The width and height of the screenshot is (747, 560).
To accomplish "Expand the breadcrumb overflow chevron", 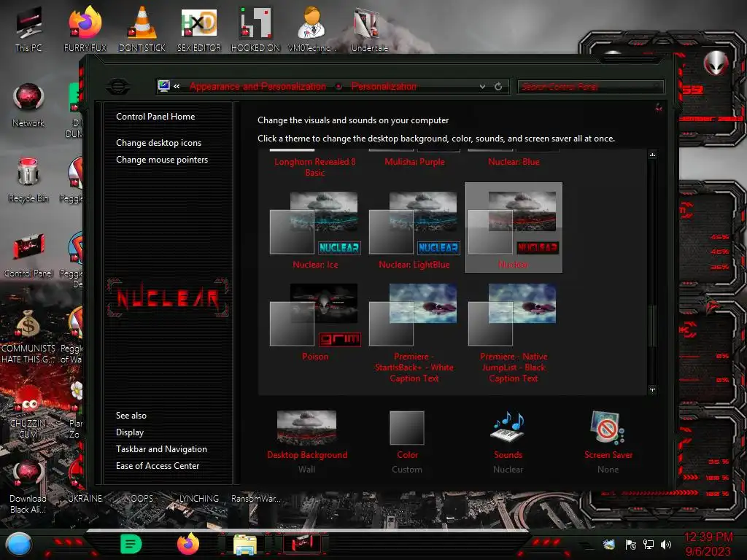I will (177, 86).
